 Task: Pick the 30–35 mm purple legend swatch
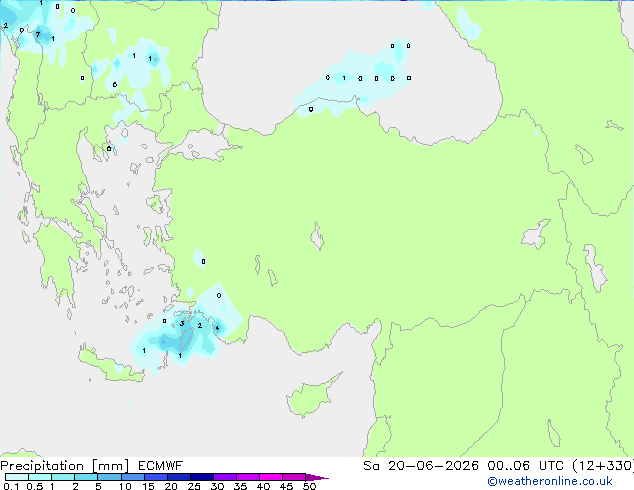pos(225,477)
